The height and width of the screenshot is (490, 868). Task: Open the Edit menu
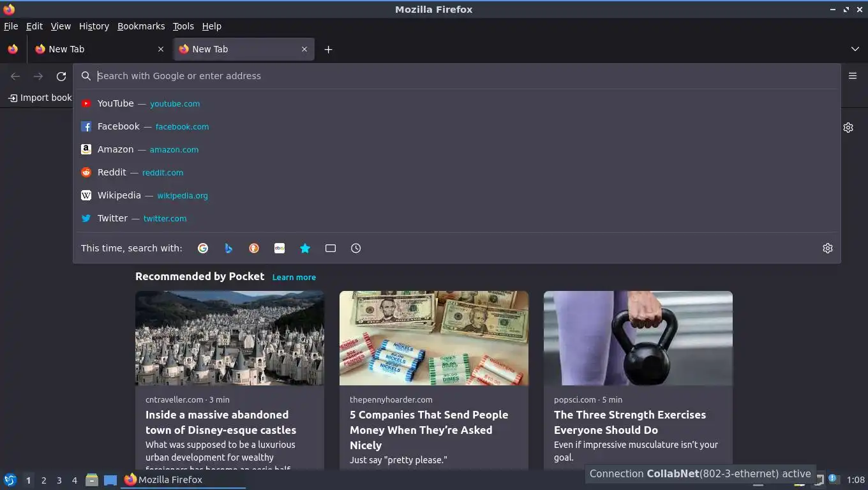pos(34,26)
